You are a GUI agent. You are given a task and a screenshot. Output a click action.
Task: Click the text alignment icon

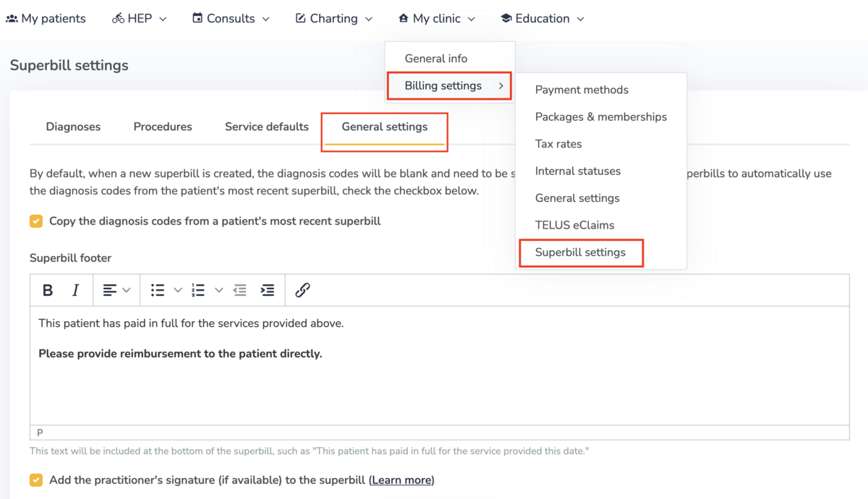pos(110,290)
